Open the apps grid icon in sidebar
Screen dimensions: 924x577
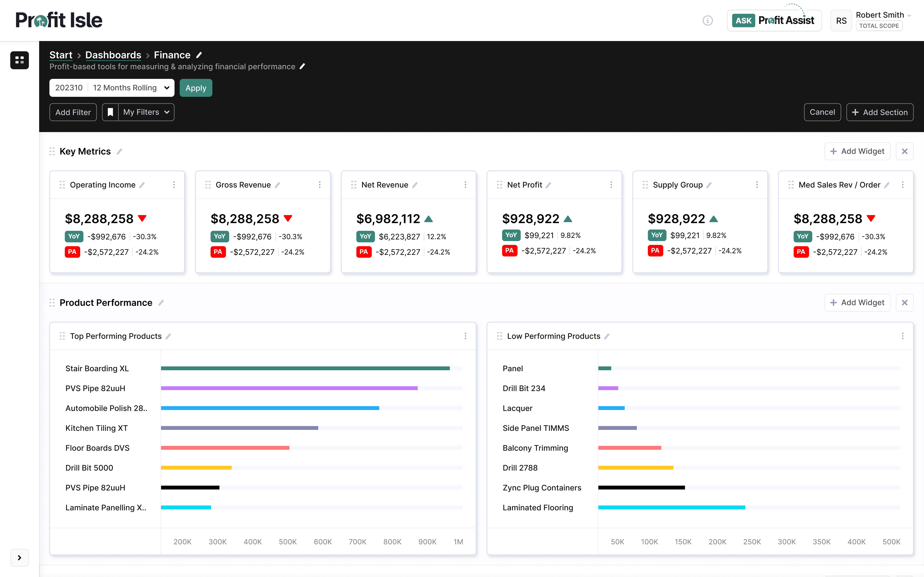[19, 60]
